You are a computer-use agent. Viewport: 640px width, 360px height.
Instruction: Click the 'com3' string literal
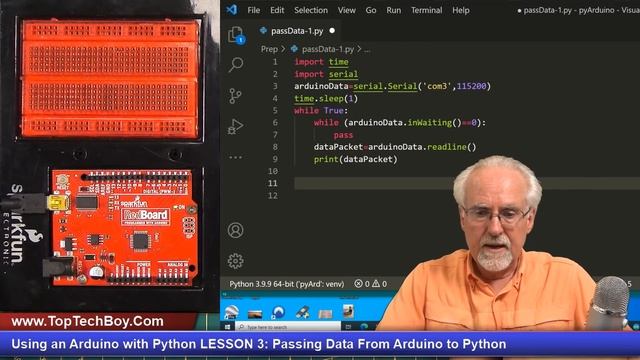click(x=437, y=86)
